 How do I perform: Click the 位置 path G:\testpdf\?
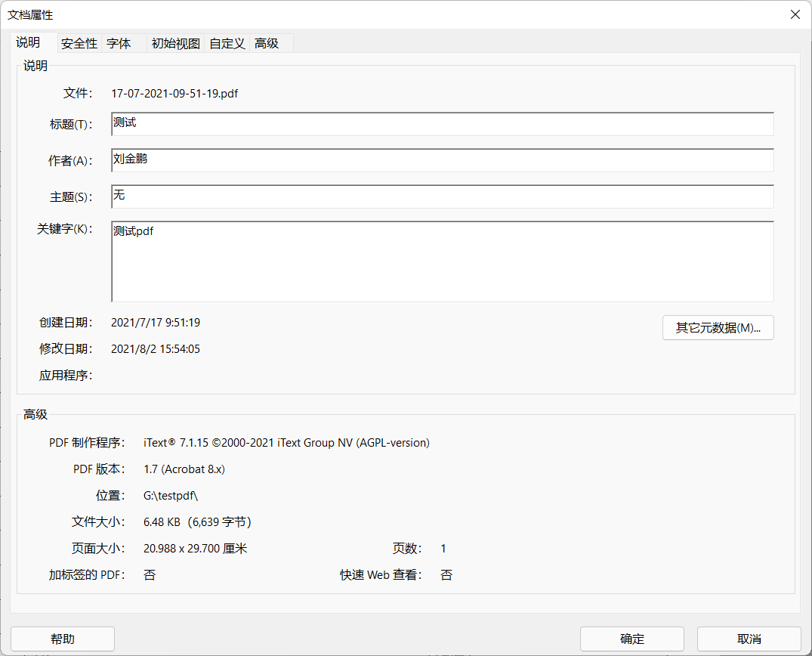click(x=171, y=495)
